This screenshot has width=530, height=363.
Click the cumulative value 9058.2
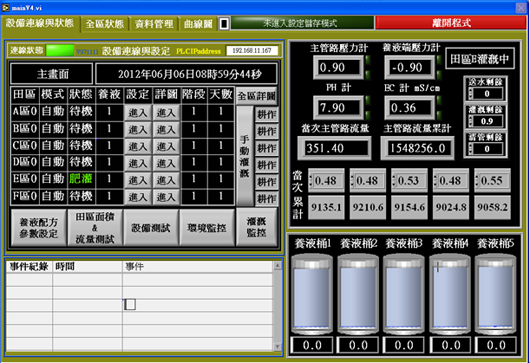pyautogui.click(x=492, y=207)
